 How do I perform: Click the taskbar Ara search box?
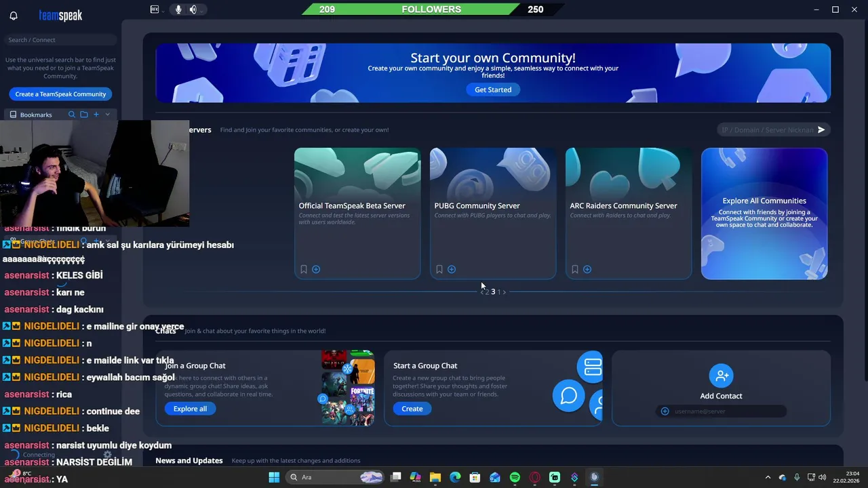tap(336, 477)
